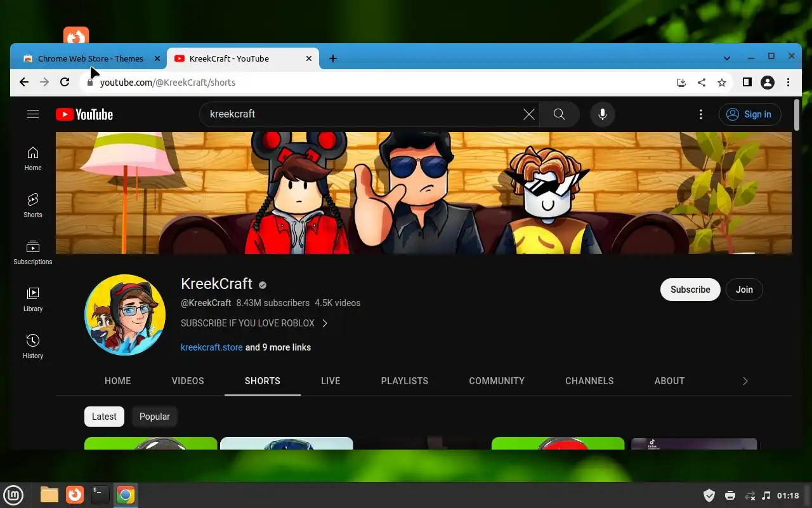This screenshot has height=508, width=812.
Task: Click the taskbar clock 01:18
Action: click(x=788, y=495)
